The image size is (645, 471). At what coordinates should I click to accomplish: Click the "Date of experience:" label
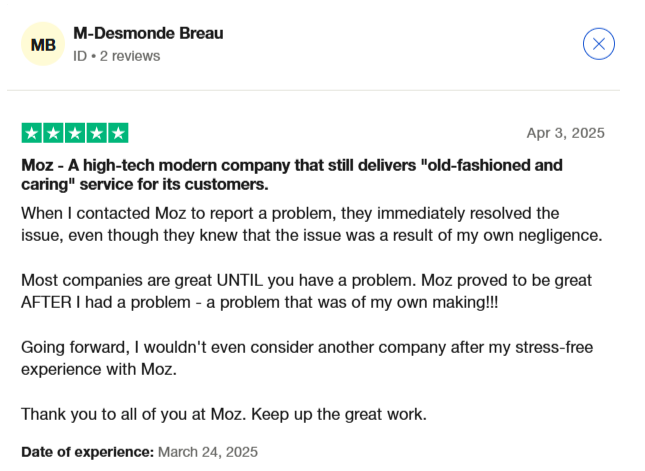click(x=88, y=452)
